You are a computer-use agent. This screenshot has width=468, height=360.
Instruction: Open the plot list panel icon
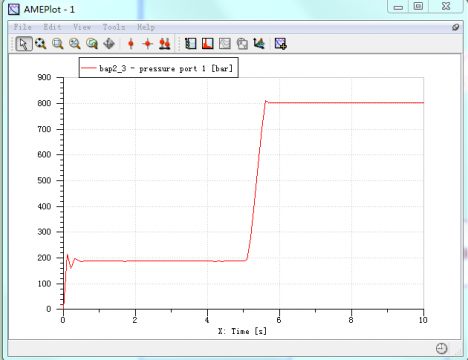191,44
